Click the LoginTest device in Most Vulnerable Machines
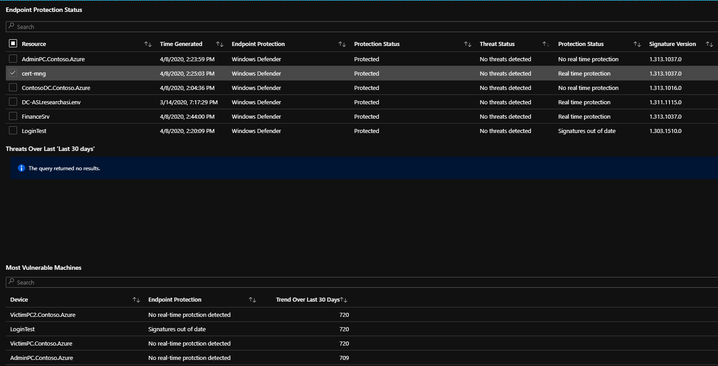The image size is (718, 366). click(x=22, y=329)
